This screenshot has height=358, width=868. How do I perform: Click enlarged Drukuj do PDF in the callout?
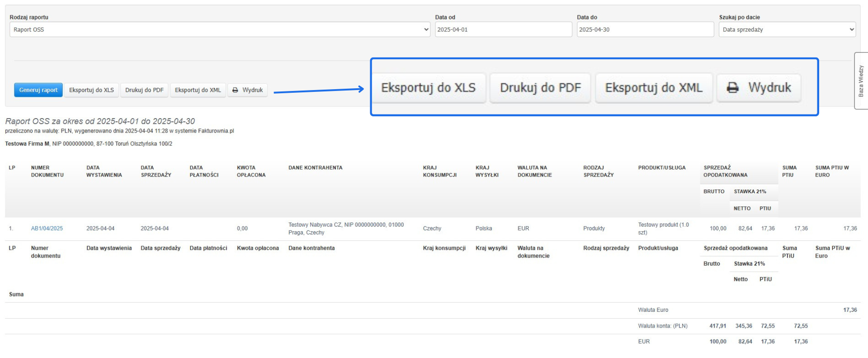pyautogui.click(x=540, y=88)
